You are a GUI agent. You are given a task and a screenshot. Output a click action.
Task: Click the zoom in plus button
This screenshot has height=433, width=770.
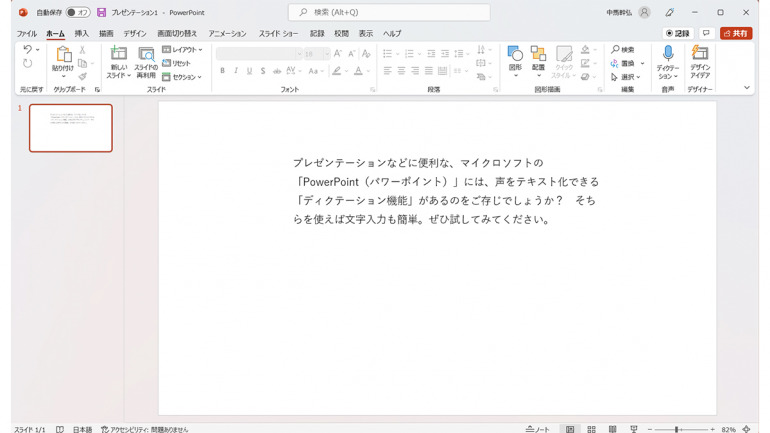tap(713, 429)
